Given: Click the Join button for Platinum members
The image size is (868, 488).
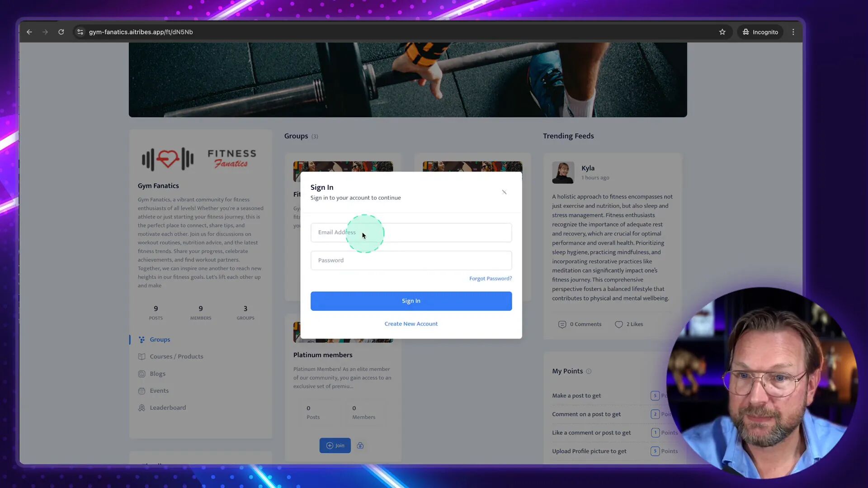Looking at the screenshot, I should coord(335,445).
